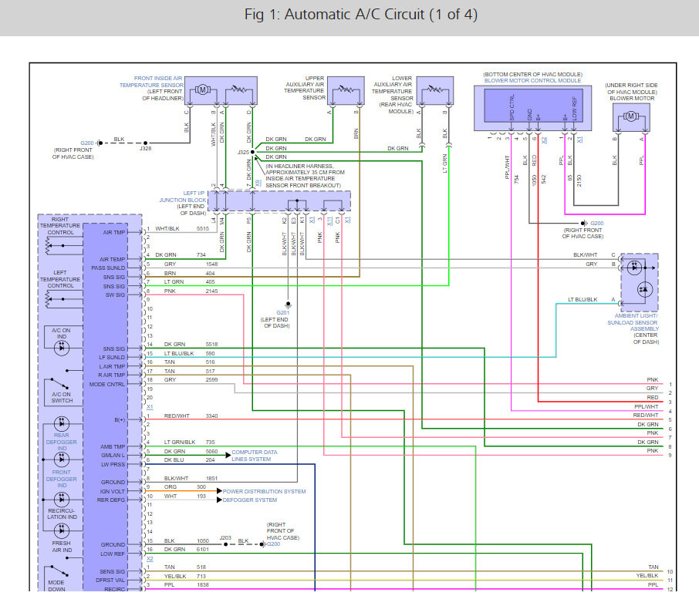This screenshot has width=699, height=616.
Task: Click the blower motor control module box
Action: (532, 106)
